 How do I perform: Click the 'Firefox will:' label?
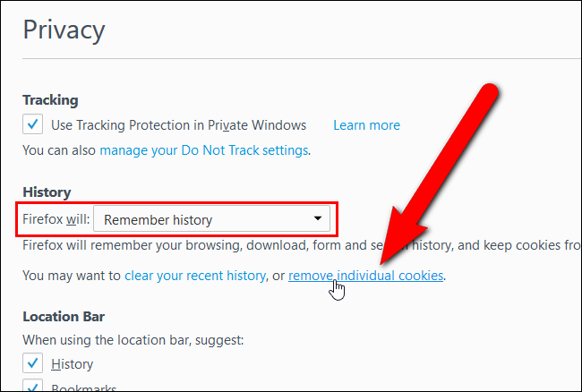56,218
